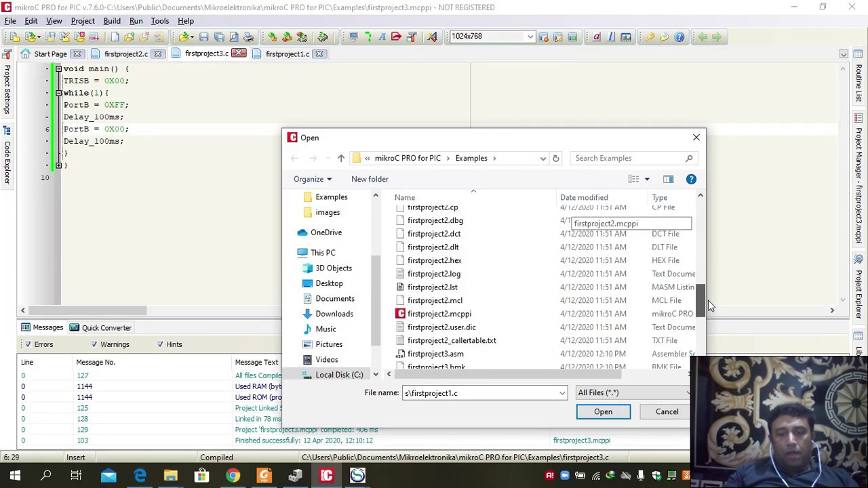This screenshot has width=868, height=488.
Task: Toggle the Hints checkbox
Action: 160,344
